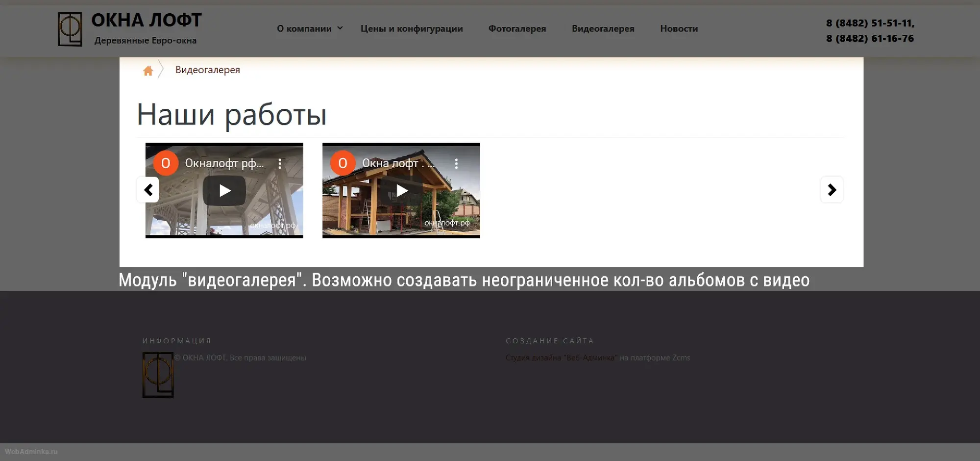This screenshot has height=461, width=980.
Task: Open three-dot menu on first video
Action: pos(280,164)
